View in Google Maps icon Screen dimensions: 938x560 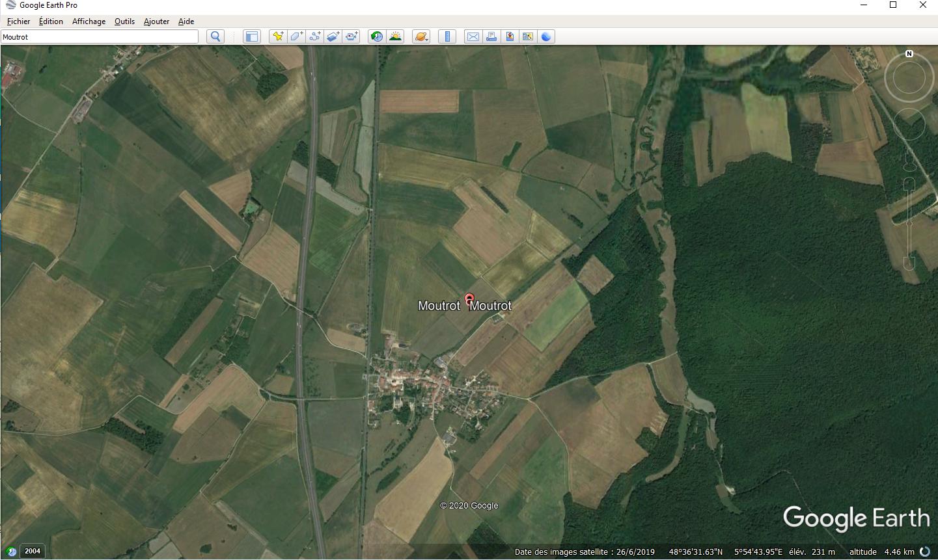[528, 36]
